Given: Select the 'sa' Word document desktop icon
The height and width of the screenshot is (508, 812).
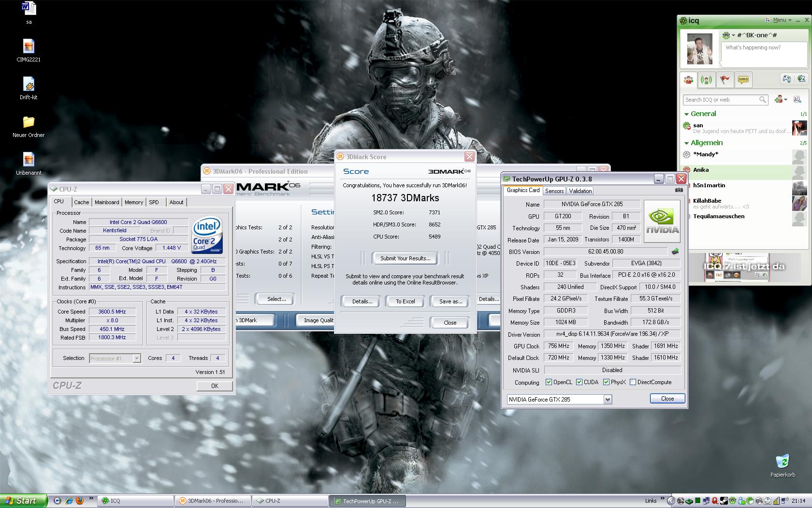Looking at the screenshot, I should point(29,13).
